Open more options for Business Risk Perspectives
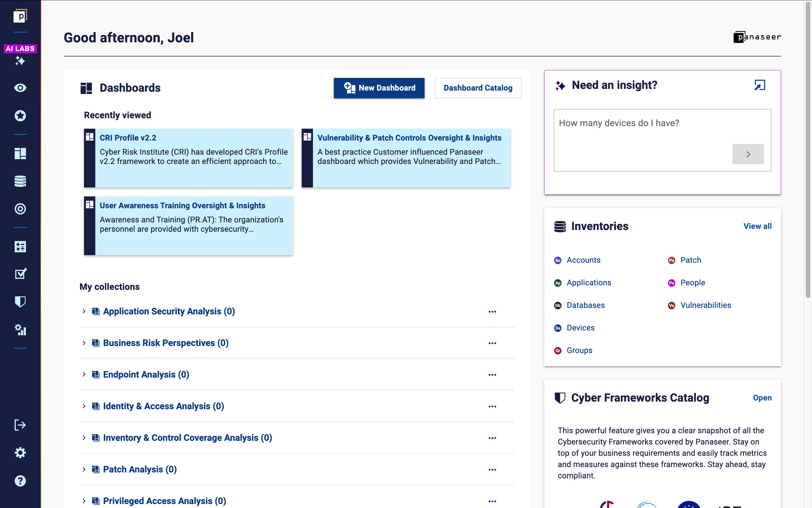812x508 pixels. click(492, 343)
